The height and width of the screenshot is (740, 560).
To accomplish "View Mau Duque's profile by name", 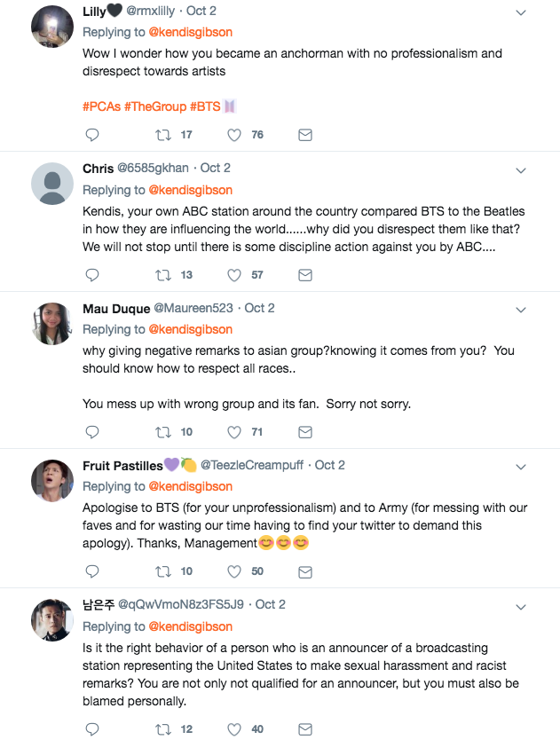I will click(x=116, y=308).
